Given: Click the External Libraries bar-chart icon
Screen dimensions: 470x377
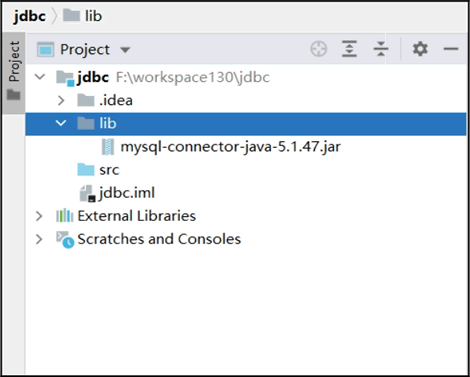Looking at the screenshot, I should pos(65,216).
